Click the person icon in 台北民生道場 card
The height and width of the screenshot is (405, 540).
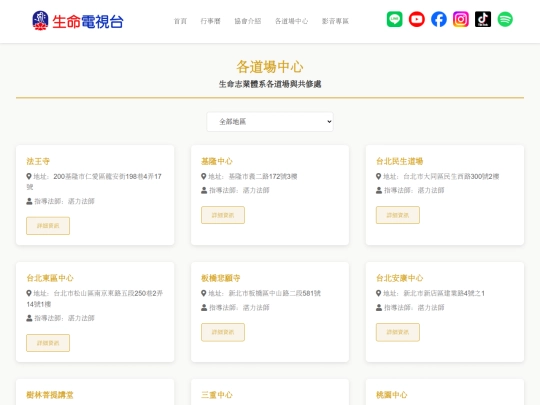point(379,190)
